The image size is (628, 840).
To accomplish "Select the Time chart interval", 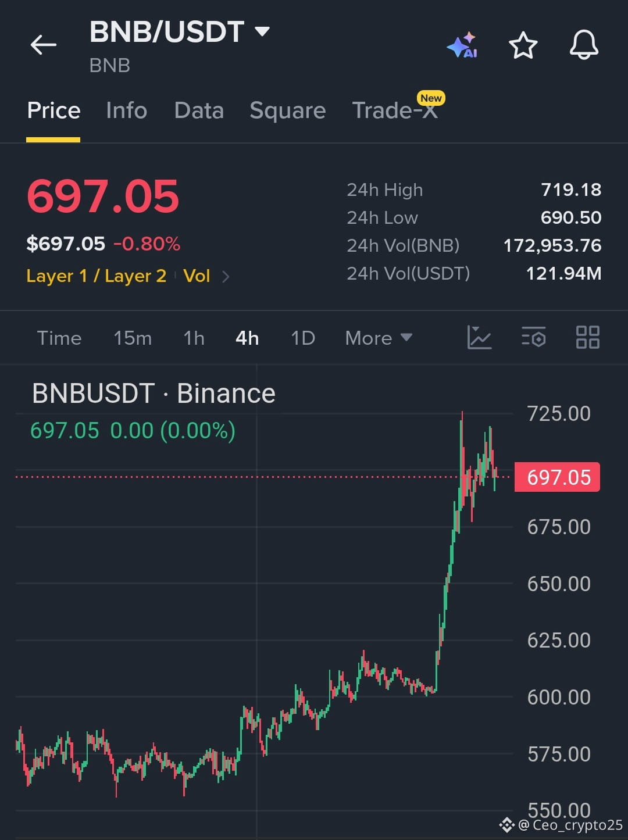I will (x=59, y=338).
